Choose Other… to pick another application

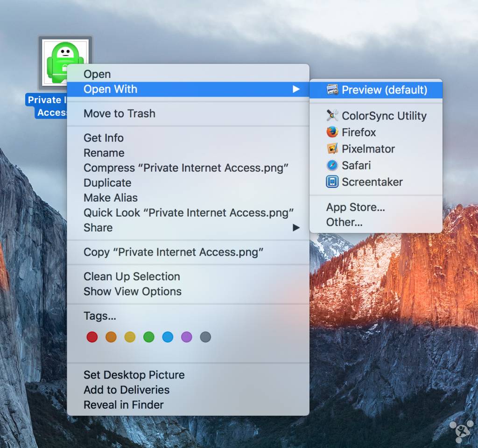coord(344,222)
